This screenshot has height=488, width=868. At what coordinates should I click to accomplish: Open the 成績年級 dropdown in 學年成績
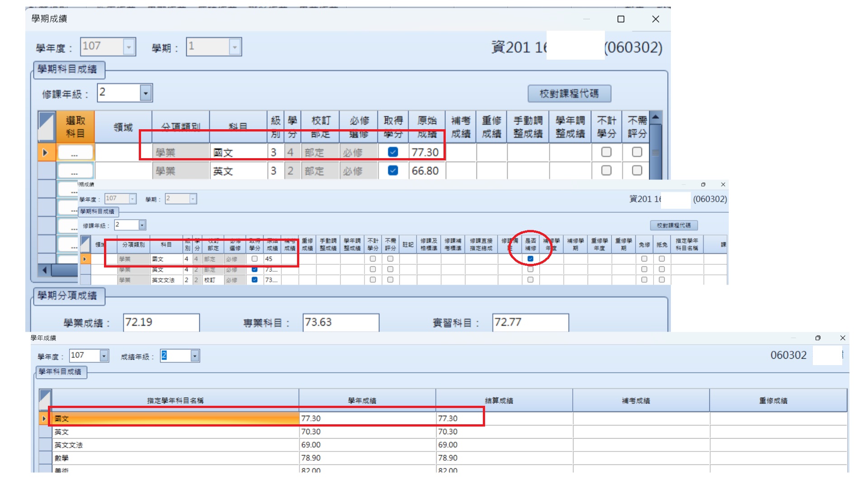[194, 356]
